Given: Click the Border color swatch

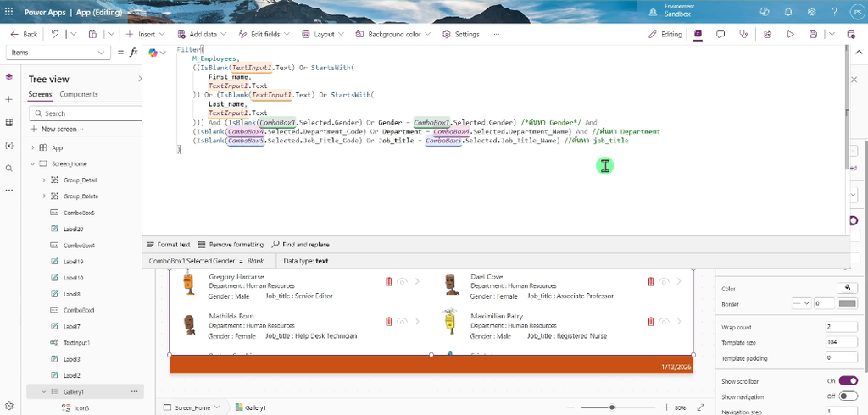Looking at the screenshot, I should pos(848,303).
